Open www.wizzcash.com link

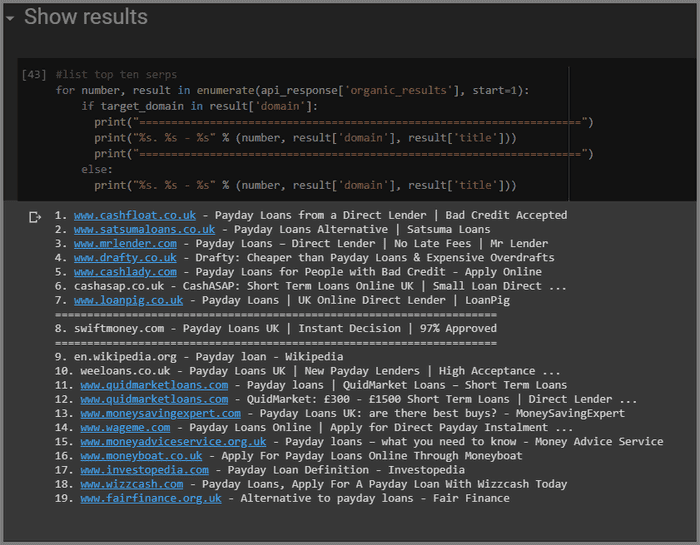click(132, 484)
